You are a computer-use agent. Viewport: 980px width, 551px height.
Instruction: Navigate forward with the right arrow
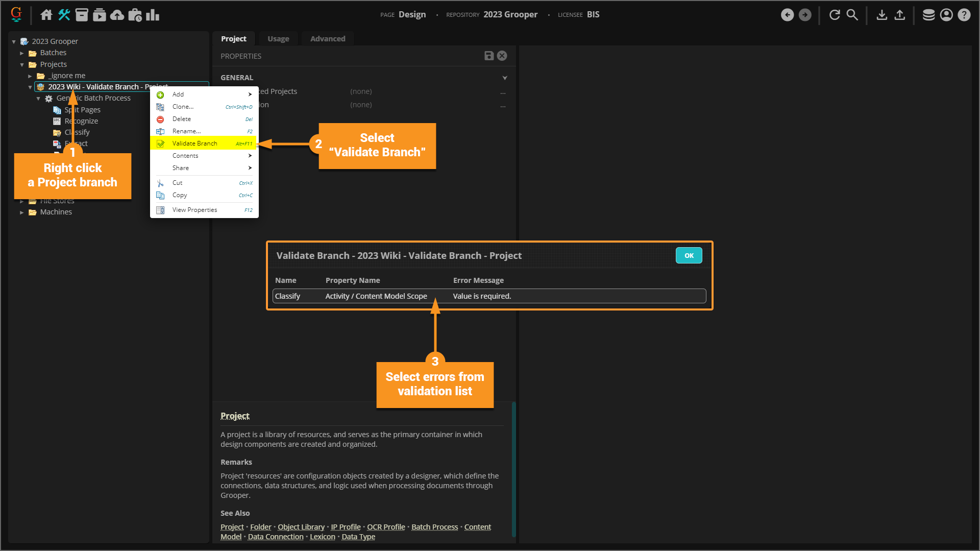pyautogui.click(x=805, y=15)
